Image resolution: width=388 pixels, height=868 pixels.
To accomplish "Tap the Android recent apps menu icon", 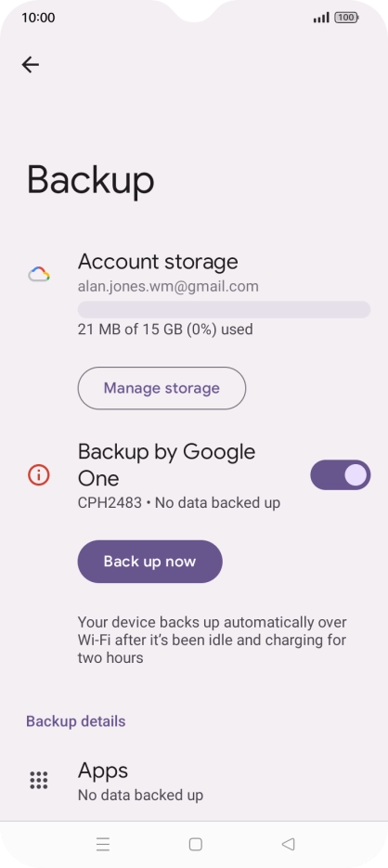I will [x=103, y=844].
